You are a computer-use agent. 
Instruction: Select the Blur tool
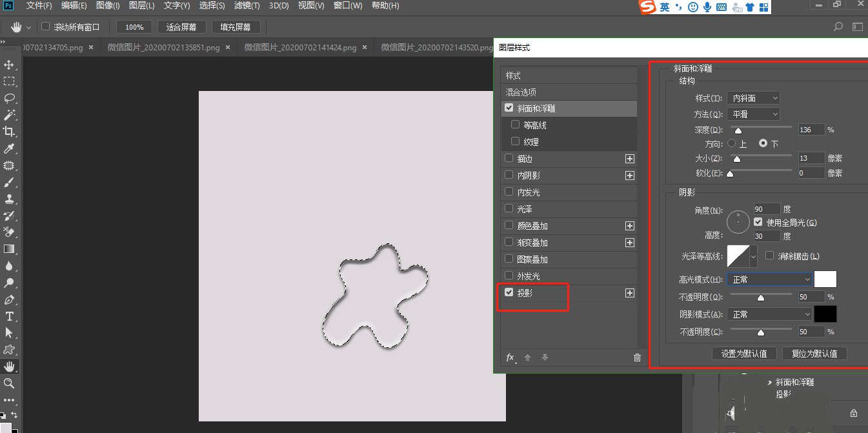(x=10, y=266)
